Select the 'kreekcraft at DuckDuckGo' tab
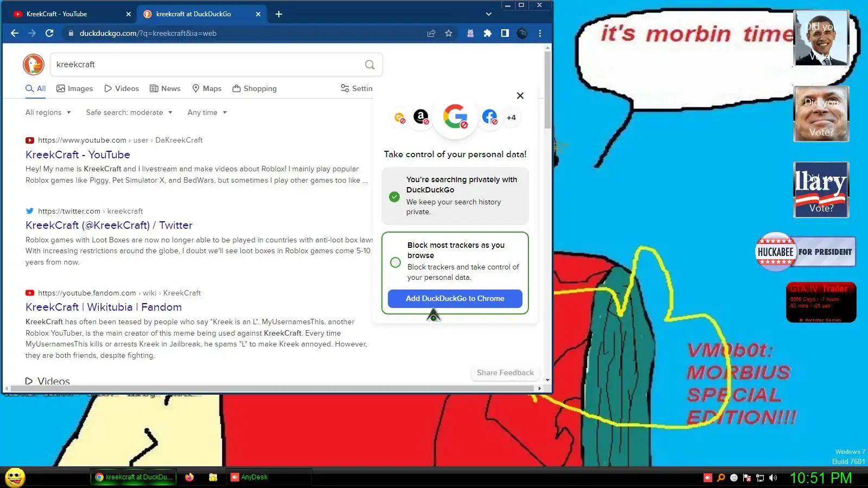The width and height of the screenshot is (868, 488). pyautogui.click(x=202, y=14)
